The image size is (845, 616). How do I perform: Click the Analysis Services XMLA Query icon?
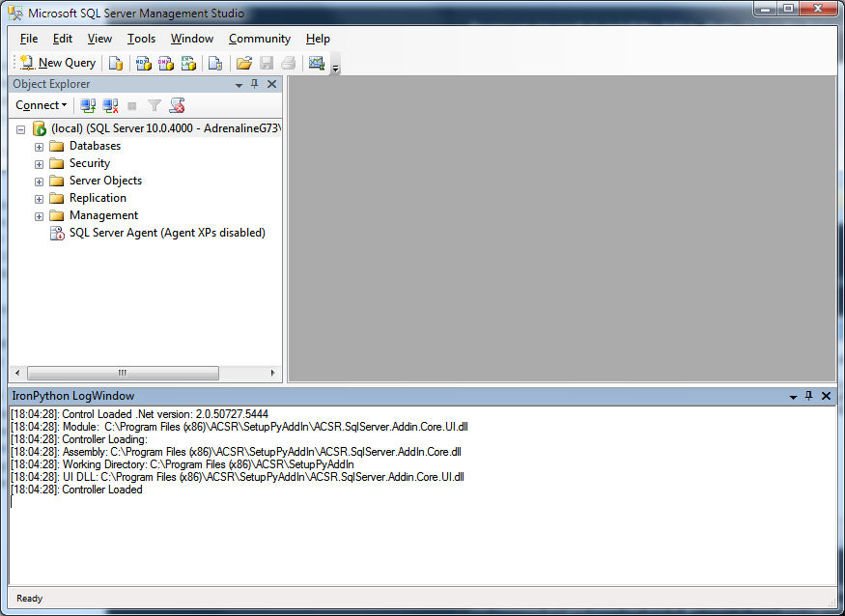[188, 63]
